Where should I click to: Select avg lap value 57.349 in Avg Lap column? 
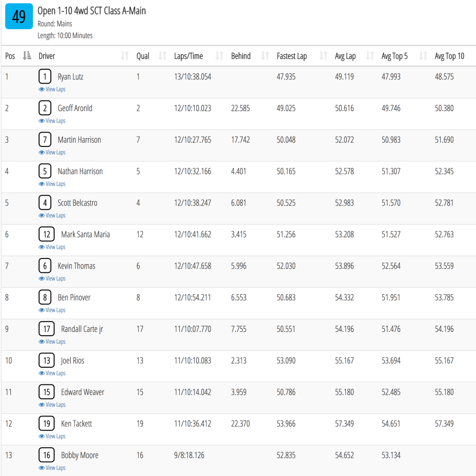pos(344,424)
